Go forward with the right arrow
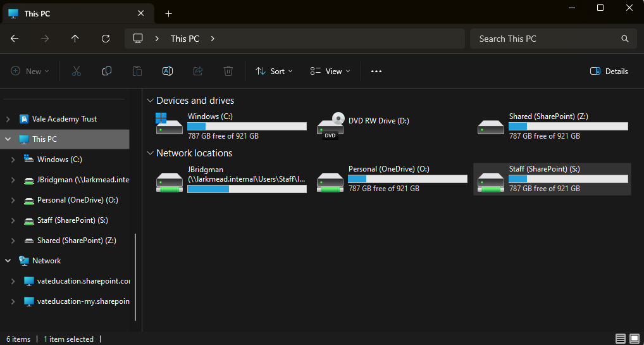 [x=45, y=39]
